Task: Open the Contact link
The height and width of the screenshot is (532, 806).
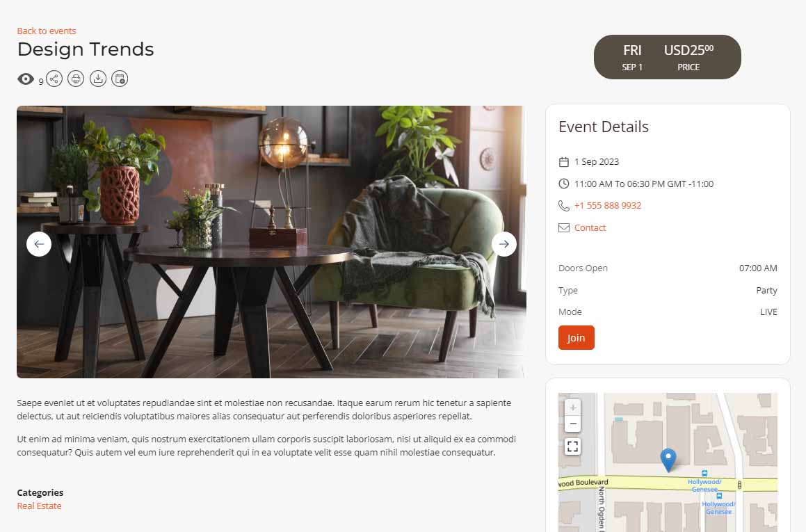Action: pyautogui.click(x=590, y=227)
